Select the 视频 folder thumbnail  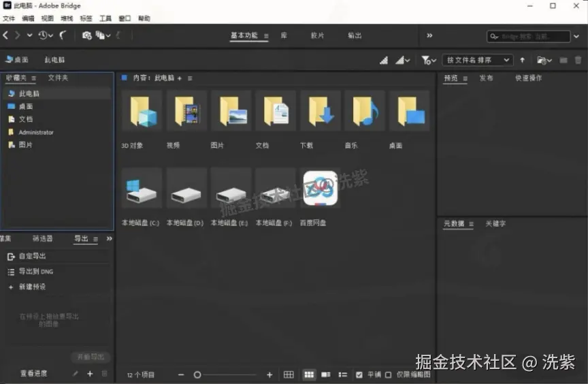pos(186,110)
